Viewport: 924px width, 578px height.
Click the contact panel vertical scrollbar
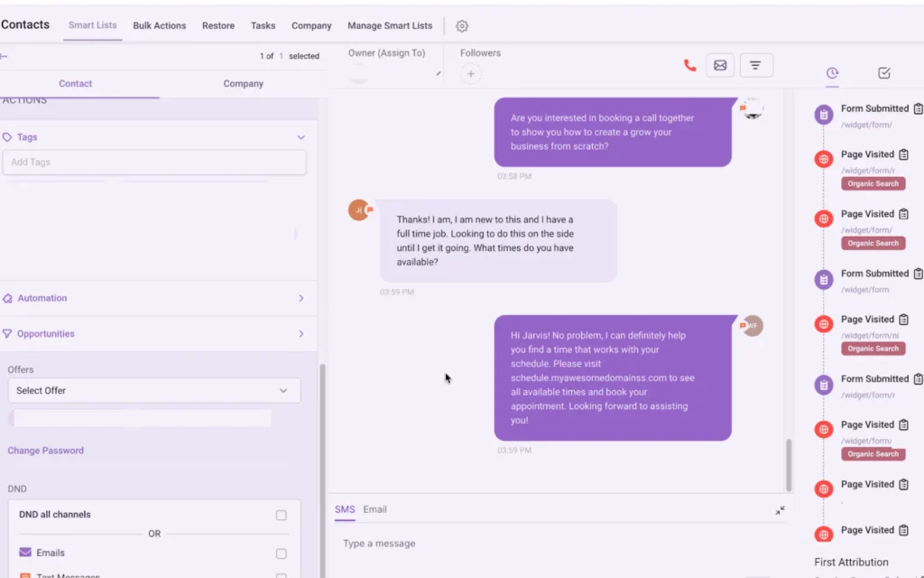(x=322, y=471)
